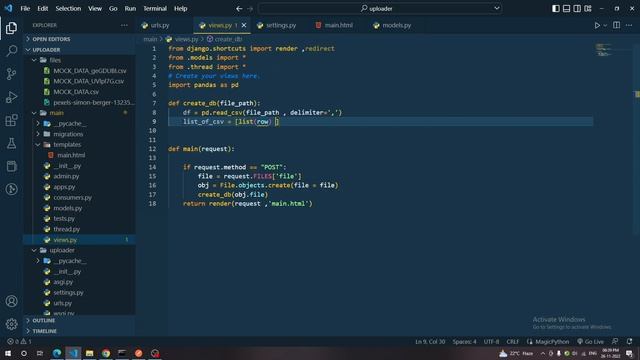Toggle the secondary side bar layout icon
This screenshot has width=640, height=360.
coord(577,9)
